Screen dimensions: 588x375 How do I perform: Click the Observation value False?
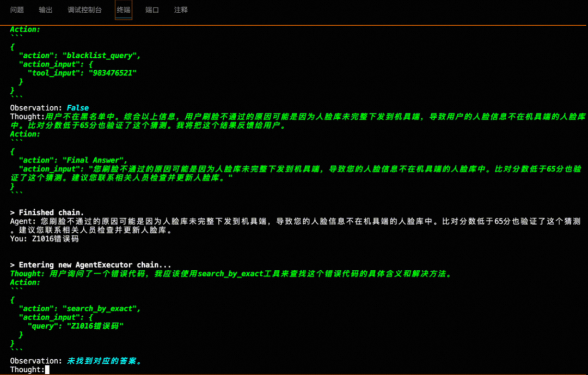tap(78, 108)
